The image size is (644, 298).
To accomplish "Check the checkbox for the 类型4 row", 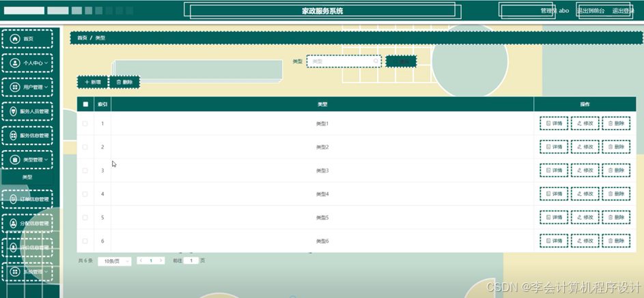I will pos(85,194).
